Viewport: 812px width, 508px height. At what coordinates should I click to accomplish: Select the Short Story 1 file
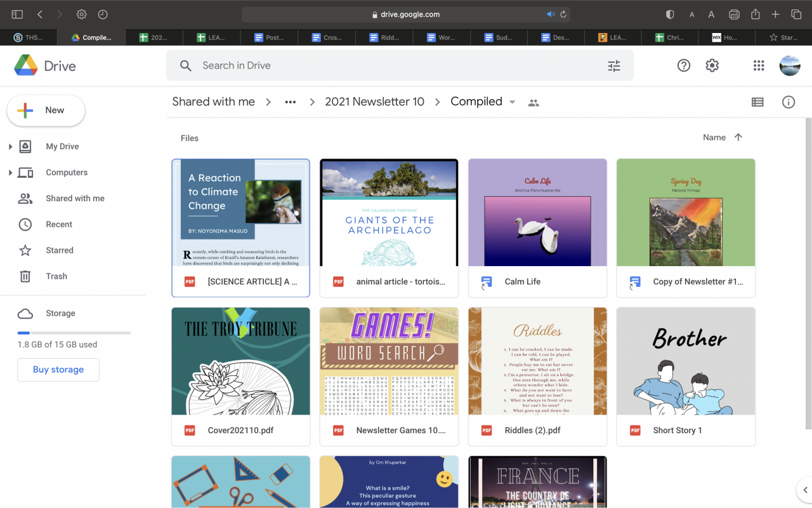point(686,377)
